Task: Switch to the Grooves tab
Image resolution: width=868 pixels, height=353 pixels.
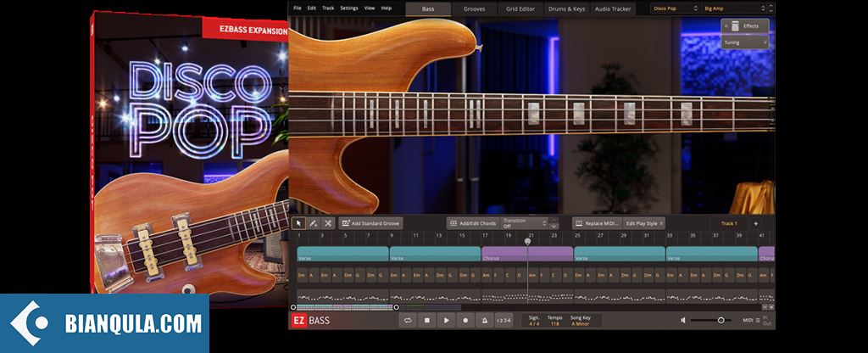Action: coord(474,8)
